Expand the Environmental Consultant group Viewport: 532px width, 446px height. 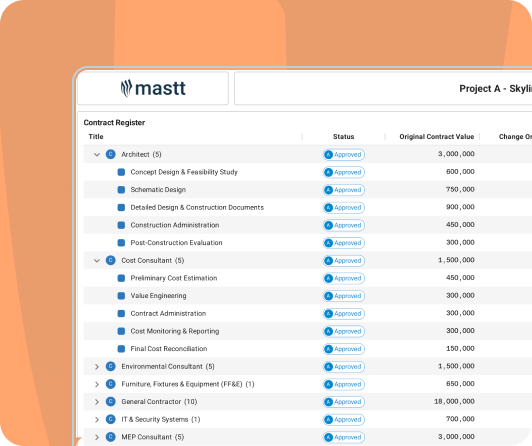pyautogui.click(x=97, y=367)
